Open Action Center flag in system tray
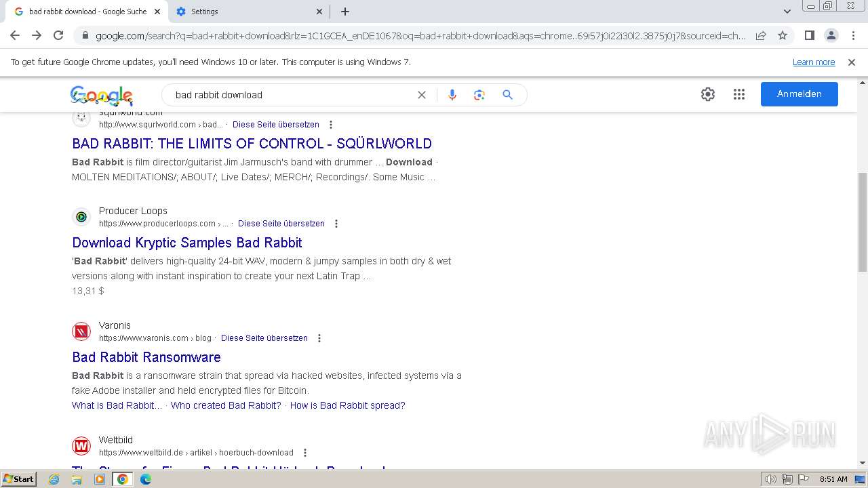Image resolution: width=868 pixels, height=488 pixels. 804,479
